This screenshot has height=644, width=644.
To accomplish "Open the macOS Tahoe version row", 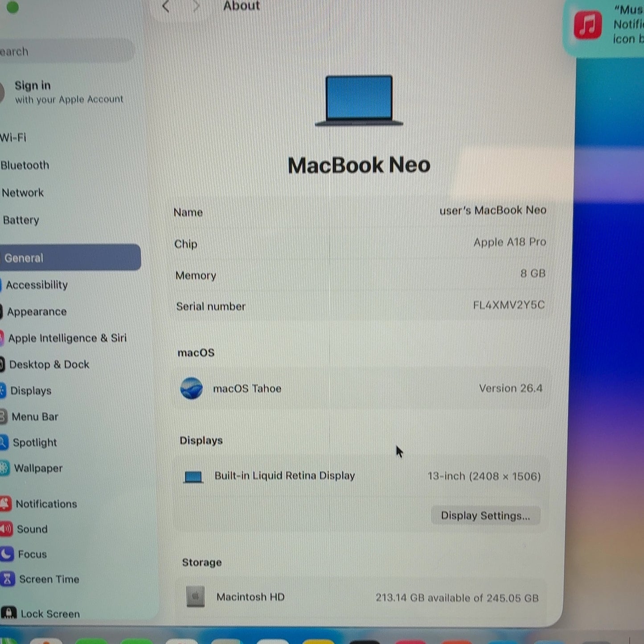I will (361, 389).
